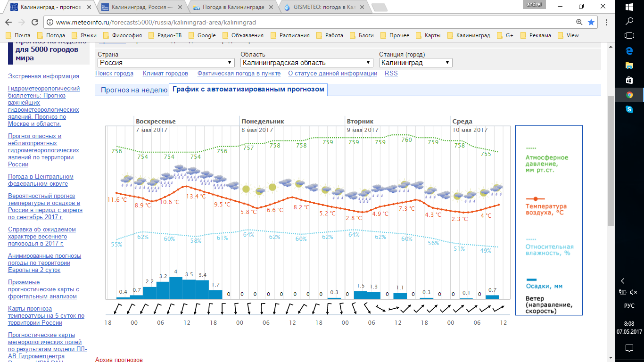Viewport: 644px width, 362px height.
Task: Click the Windows Start button
Action: tap(629, 7)
